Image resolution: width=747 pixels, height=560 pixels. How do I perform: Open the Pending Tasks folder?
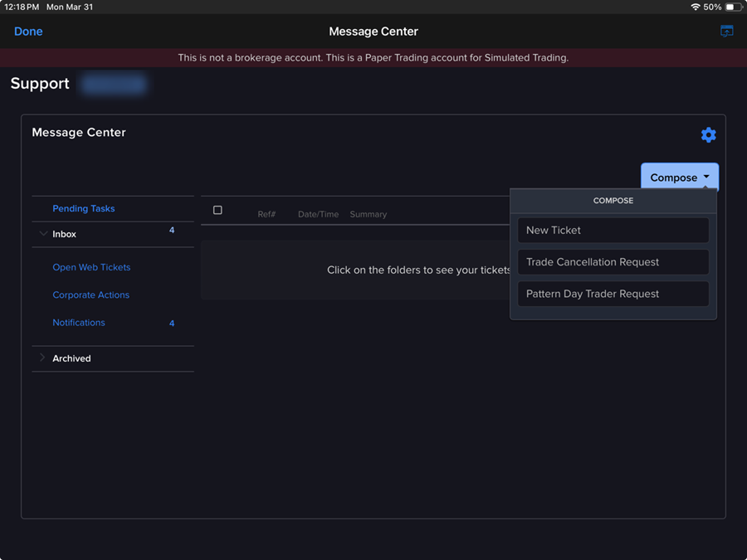click(x=83, y=208)
